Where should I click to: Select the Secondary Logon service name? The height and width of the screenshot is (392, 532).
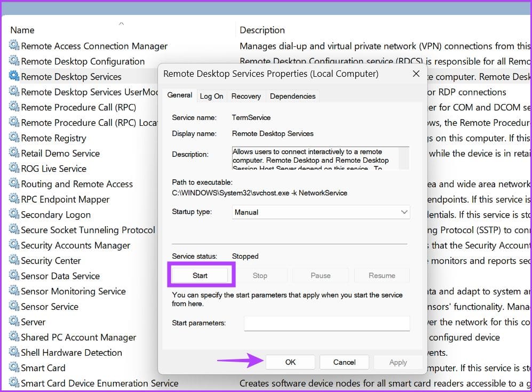[x=55, y=214]
